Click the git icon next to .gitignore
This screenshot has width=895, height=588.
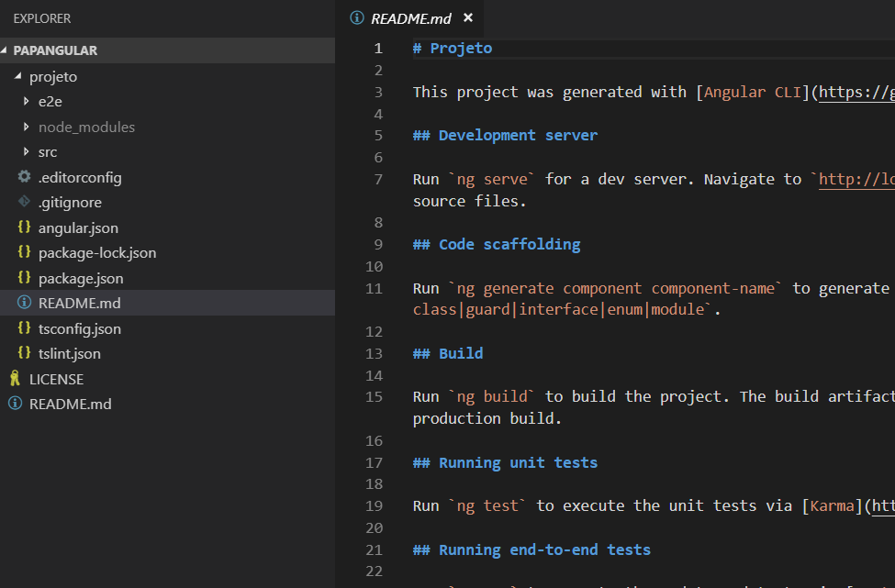click(24, 202)
